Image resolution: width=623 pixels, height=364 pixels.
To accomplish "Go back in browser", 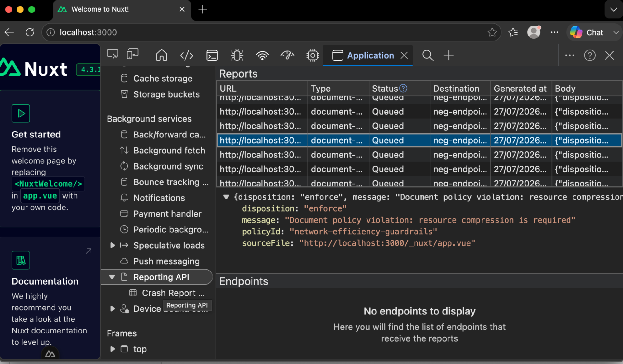I will tap(9, 32).
